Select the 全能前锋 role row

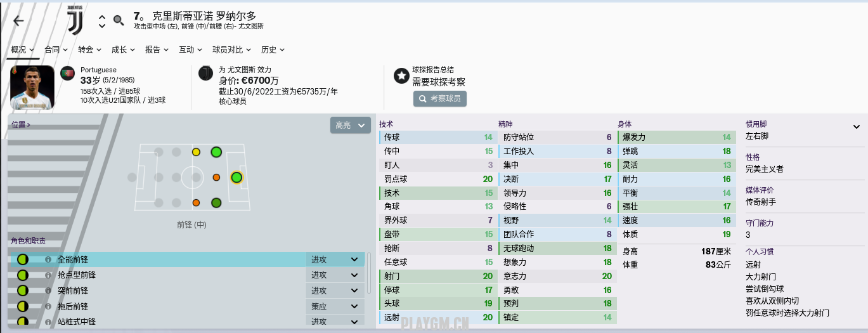pyautogui.click(x=188, y=259)
